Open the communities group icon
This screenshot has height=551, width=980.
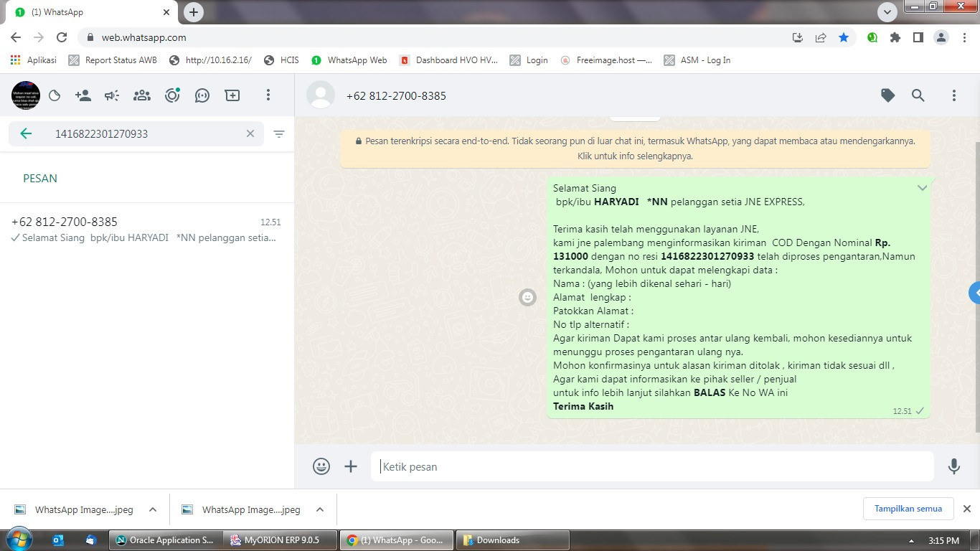pyautogui.click(x=142, y=95)
